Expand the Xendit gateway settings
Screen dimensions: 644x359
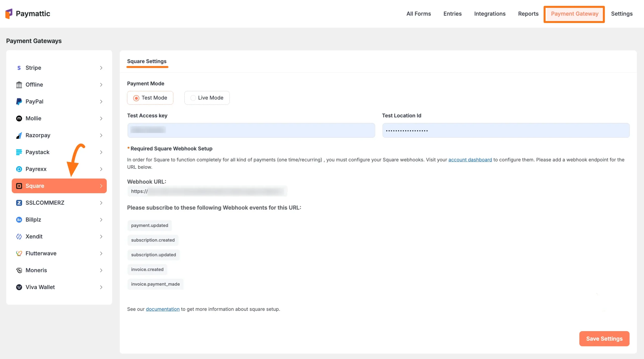[101, 236]
